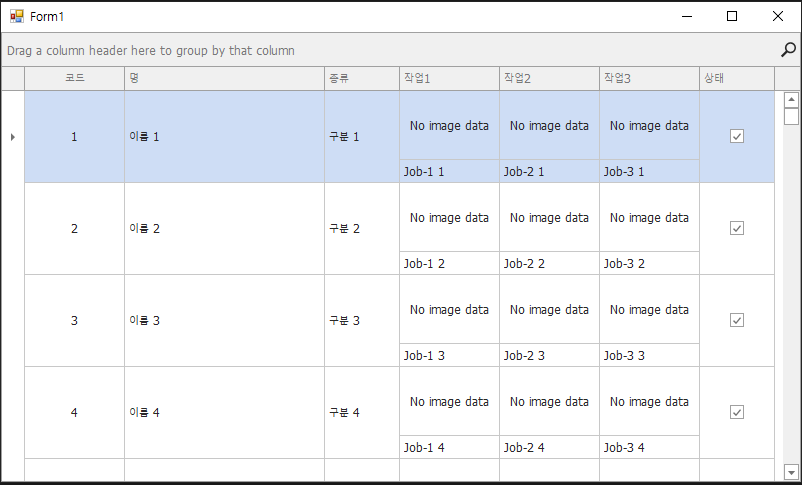Select the Job-1 3 cell
The width and height of the screenshot is (802, 485).
[x=450, y=355]
